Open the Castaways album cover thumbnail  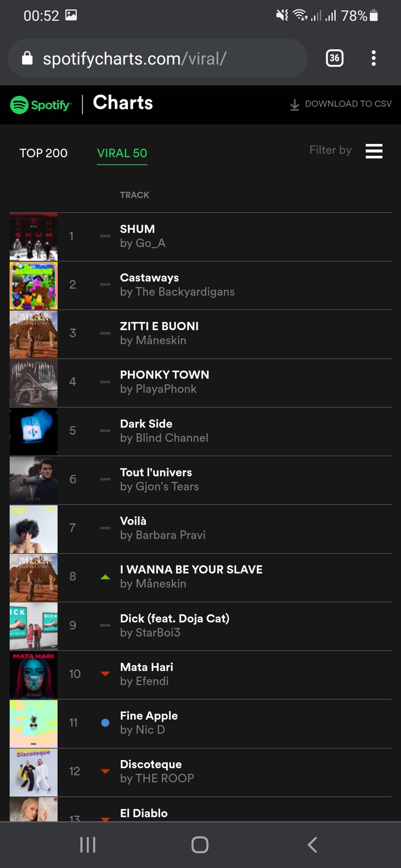[x=34, y=286]
